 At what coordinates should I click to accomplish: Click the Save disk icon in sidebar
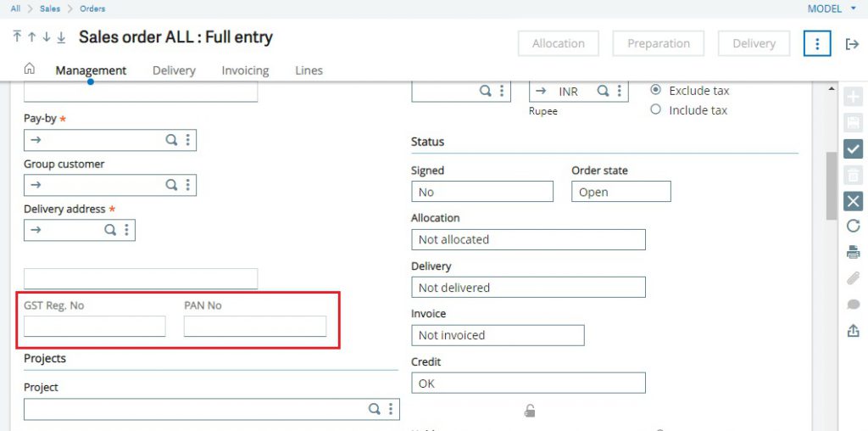click(853, 122)
